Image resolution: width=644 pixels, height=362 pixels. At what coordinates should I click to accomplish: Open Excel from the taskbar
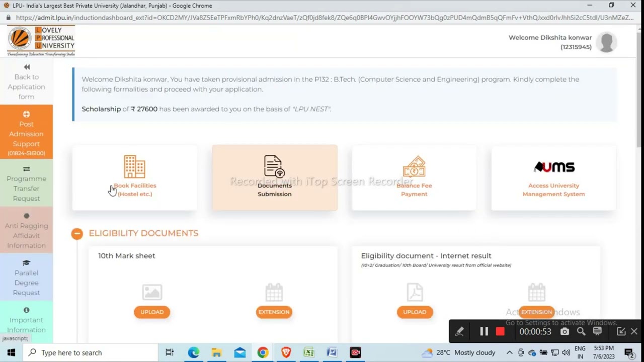(309, 352)
